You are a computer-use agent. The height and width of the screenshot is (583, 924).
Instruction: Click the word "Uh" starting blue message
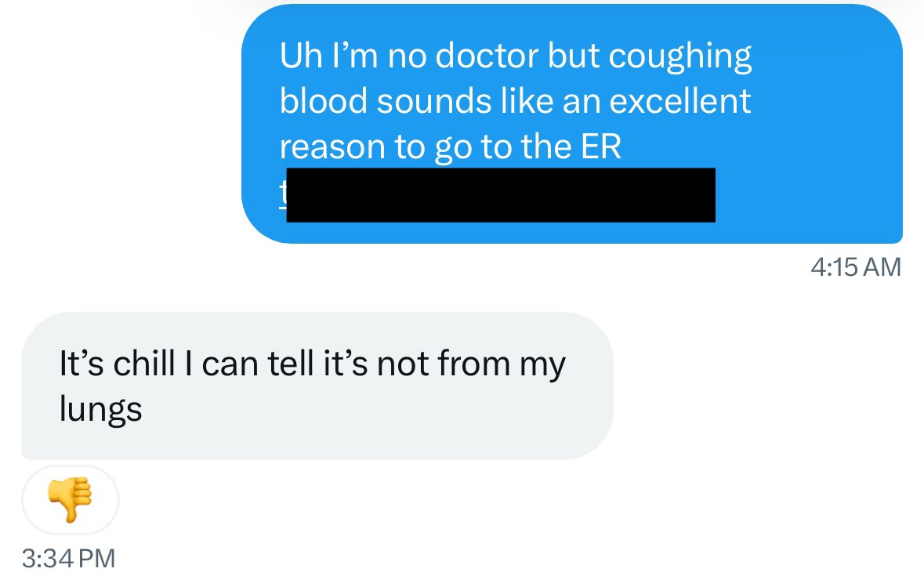point(301,56)
